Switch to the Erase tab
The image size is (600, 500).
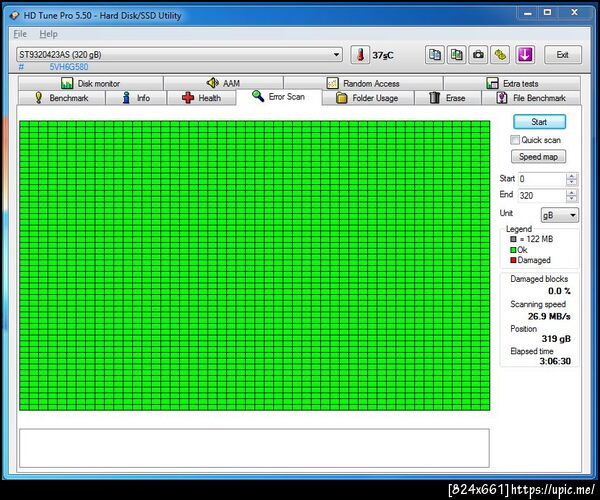click(447, 98)
